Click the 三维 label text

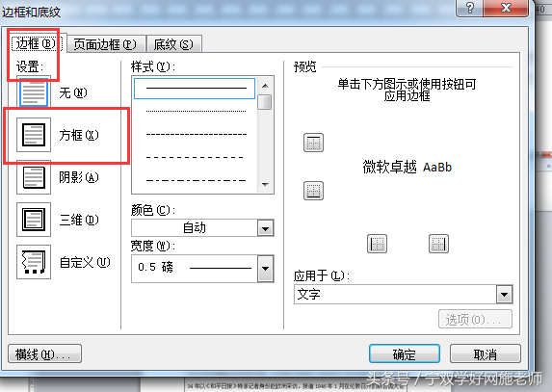point(78,220)
